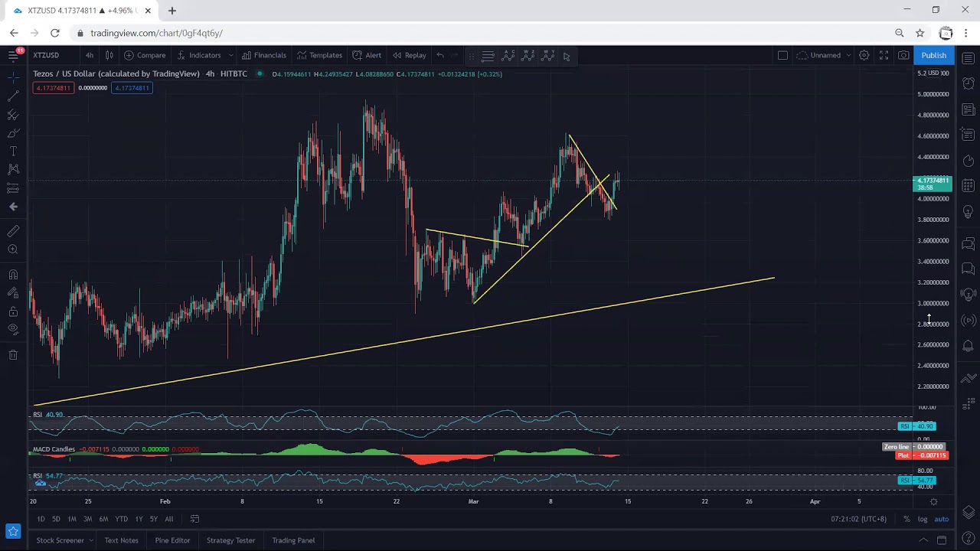Open the alerts alarm clock panel

click(x=968, y=83)
